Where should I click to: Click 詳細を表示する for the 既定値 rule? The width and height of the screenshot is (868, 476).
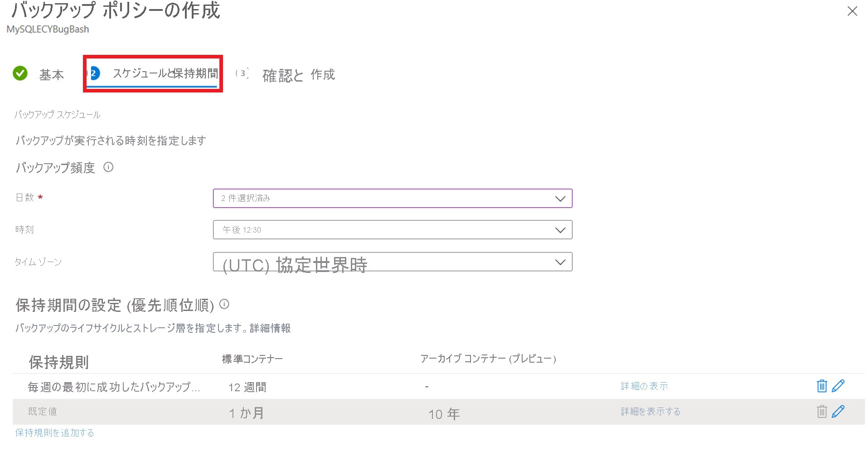point(650,412)
